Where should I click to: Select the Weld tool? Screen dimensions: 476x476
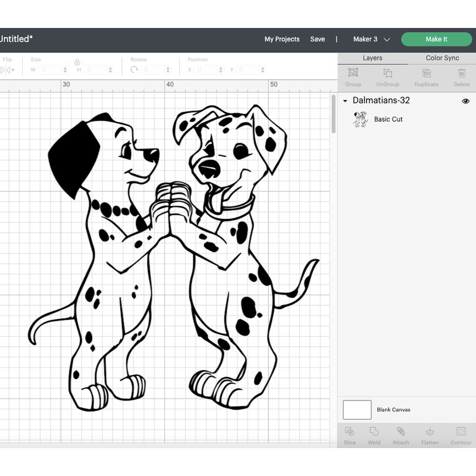375,435
